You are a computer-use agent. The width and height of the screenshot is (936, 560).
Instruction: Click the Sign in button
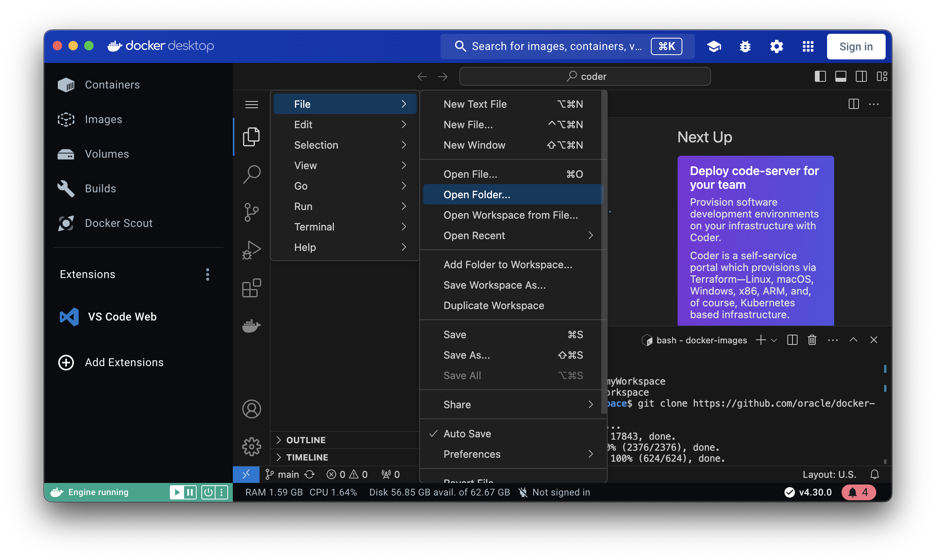pyautogui.click(x=856, y=46)
